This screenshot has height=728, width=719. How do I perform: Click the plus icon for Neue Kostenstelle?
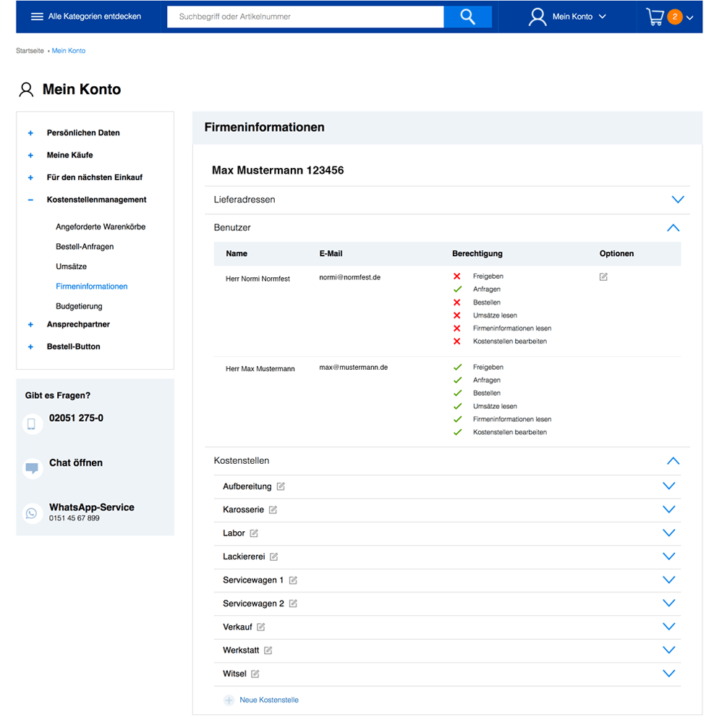pos(229,701)
